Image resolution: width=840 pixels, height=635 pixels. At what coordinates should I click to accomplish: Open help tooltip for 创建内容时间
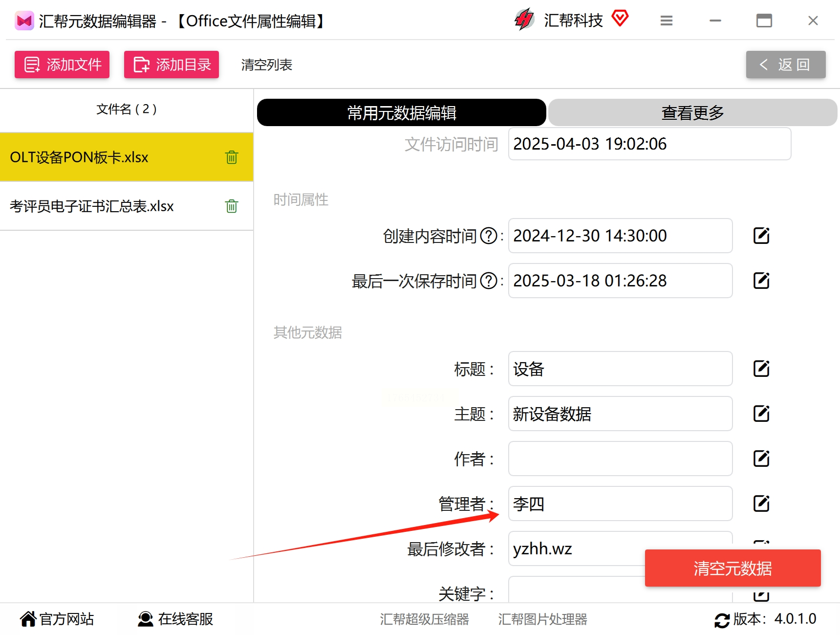[x=489, y=236]
